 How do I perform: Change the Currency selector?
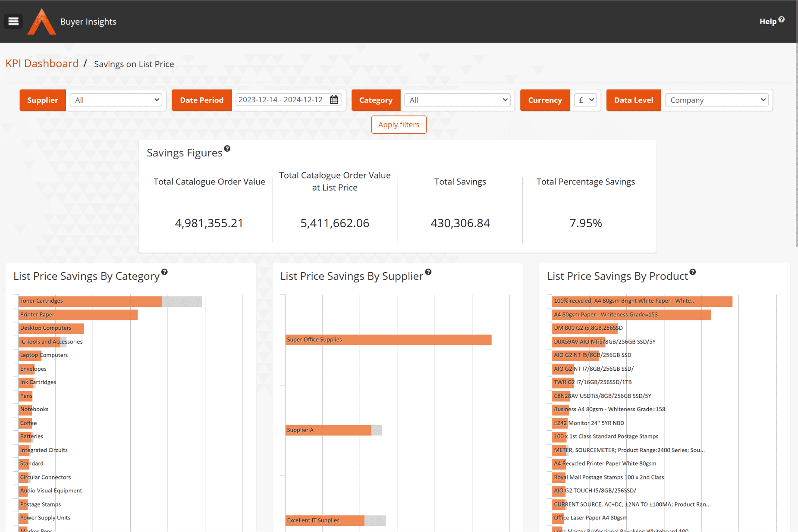pos(586,100)
